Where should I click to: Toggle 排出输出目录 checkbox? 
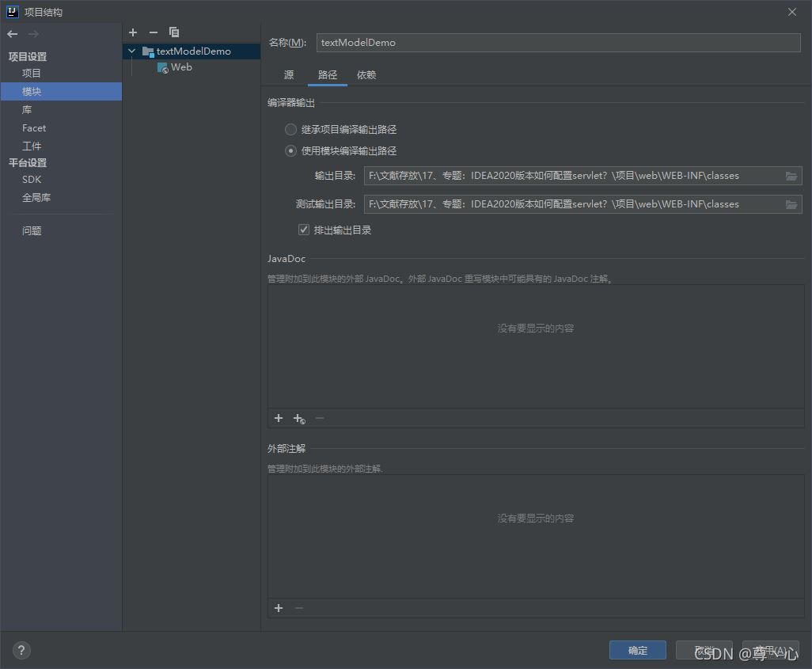[304, 230]
